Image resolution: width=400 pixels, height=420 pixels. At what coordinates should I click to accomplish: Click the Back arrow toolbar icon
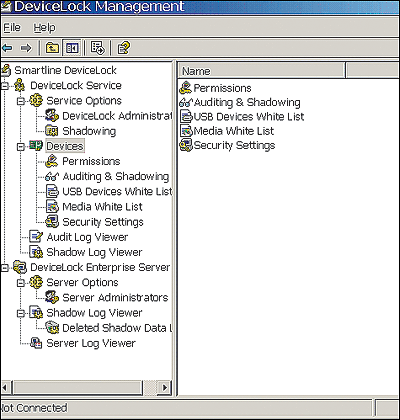7,48
